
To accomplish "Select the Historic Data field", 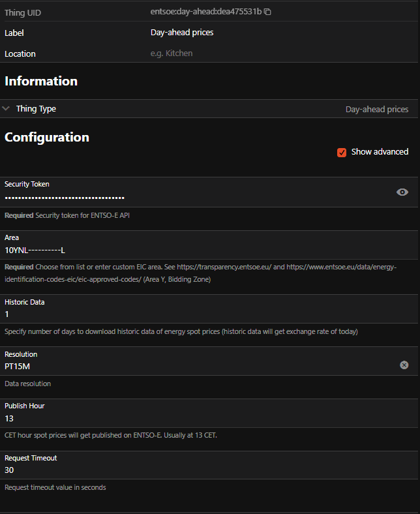I will [x=196, y=314].
